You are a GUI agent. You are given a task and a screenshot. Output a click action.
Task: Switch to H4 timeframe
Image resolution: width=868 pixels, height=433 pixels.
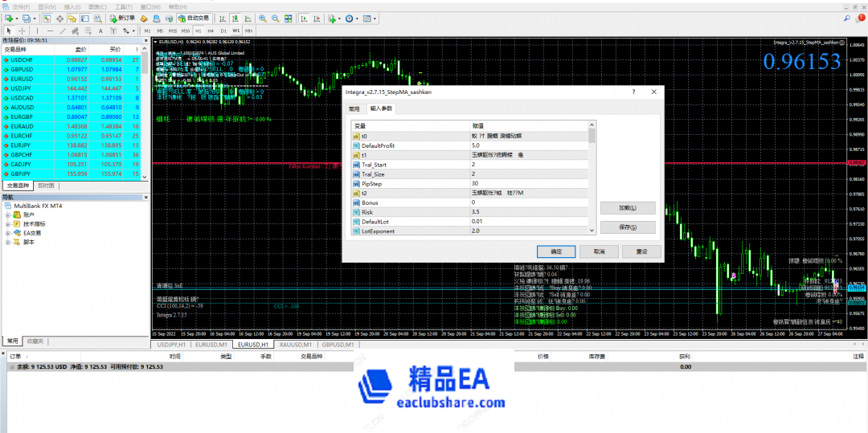tap(211, 31)
